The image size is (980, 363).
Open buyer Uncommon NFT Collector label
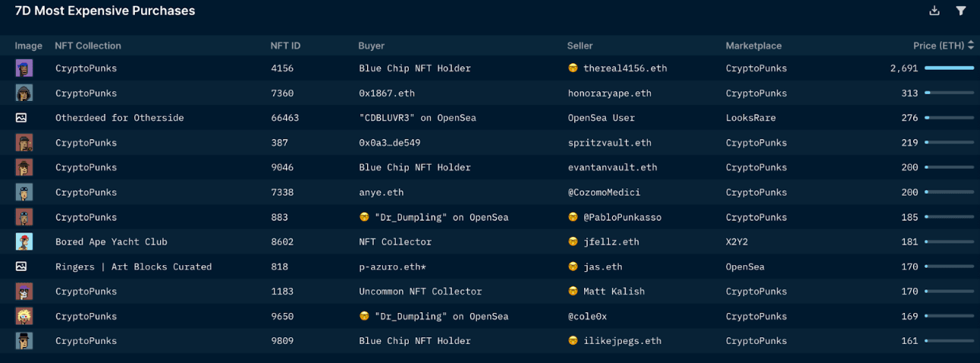420,292
